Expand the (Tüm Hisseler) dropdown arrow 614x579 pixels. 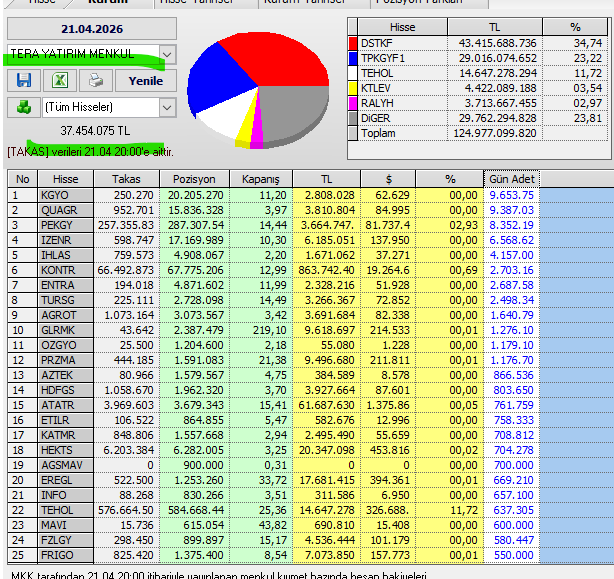pos(168,107)
